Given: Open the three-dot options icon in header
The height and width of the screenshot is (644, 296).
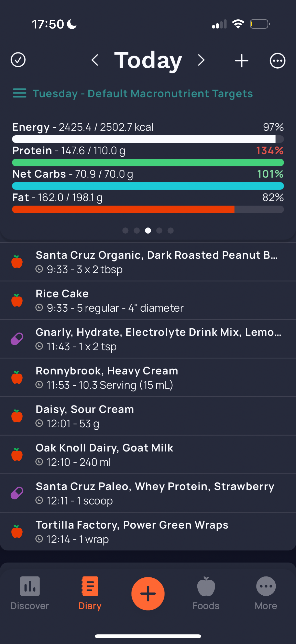Looking at the screenshot, I should point(277,60).
